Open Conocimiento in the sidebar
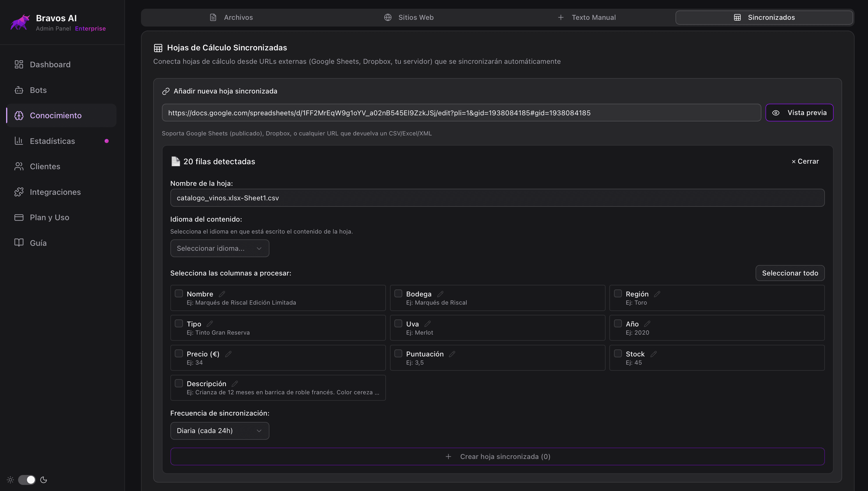The height and width of the screenshot is (491, 868). pyautogui.click(x=61, y=115)
